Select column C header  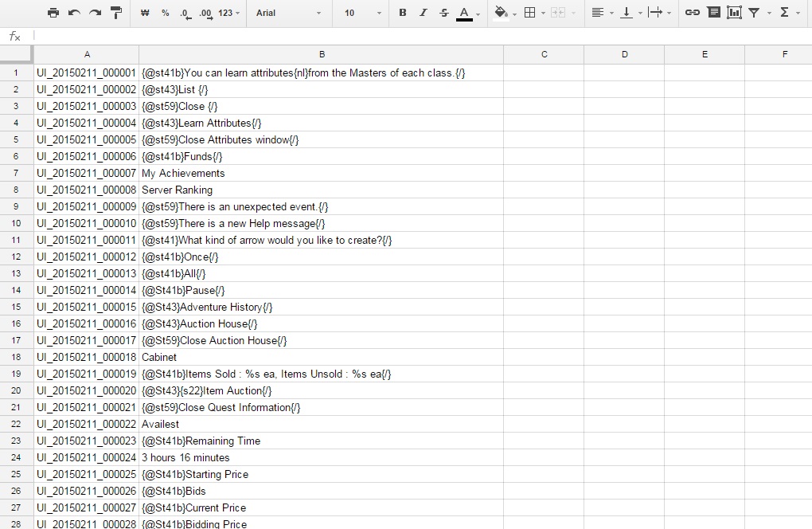coord(544,54)
